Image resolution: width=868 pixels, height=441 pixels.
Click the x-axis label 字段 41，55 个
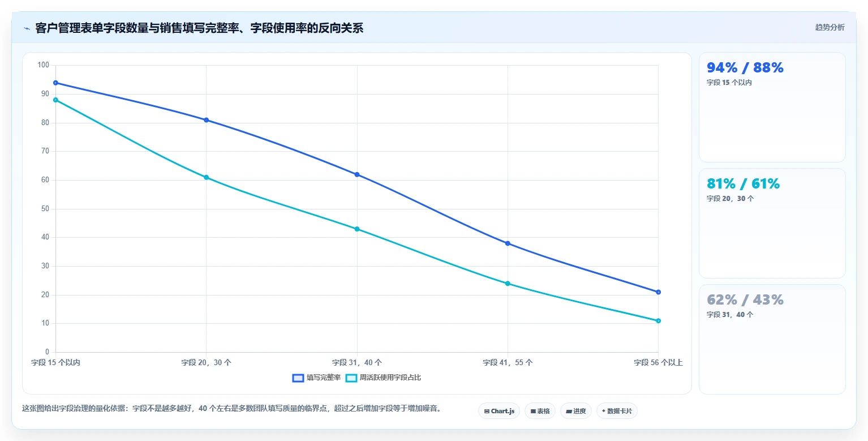coord(508,362)
